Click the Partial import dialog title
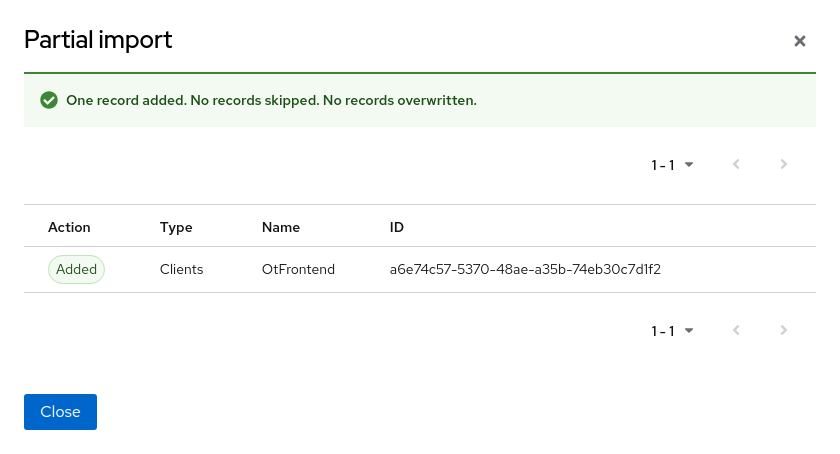The height and width of the screenshot is (454, 840). [x=98, y=40]
